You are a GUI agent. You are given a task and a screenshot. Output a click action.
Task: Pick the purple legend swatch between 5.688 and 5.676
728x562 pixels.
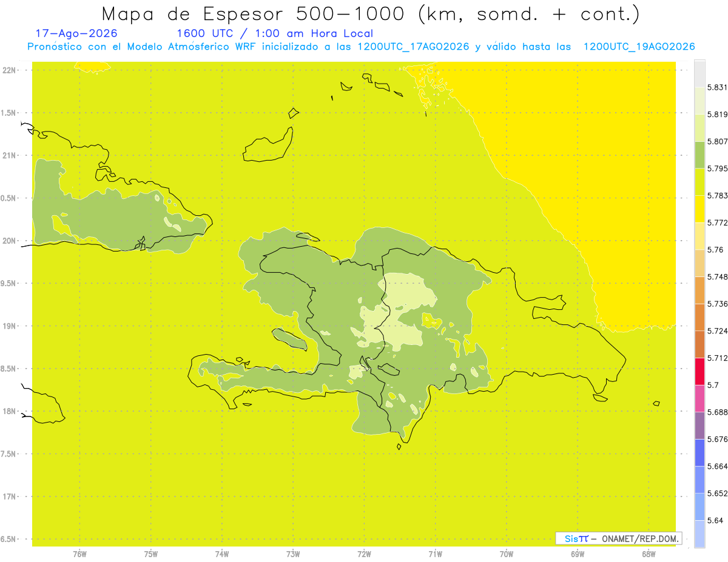click(x=699, y=425)
